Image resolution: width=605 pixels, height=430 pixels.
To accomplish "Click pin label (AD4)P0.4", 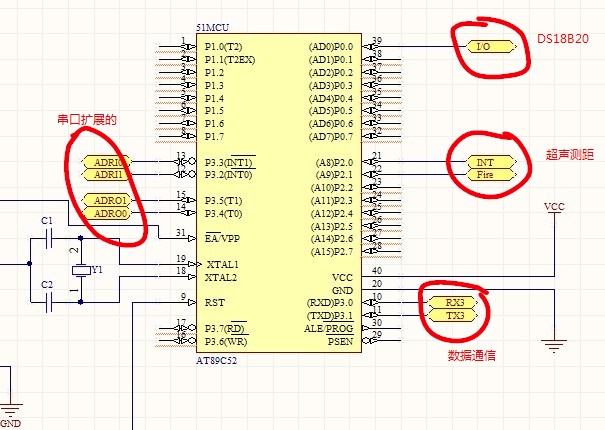I will [x=331, y=98].
